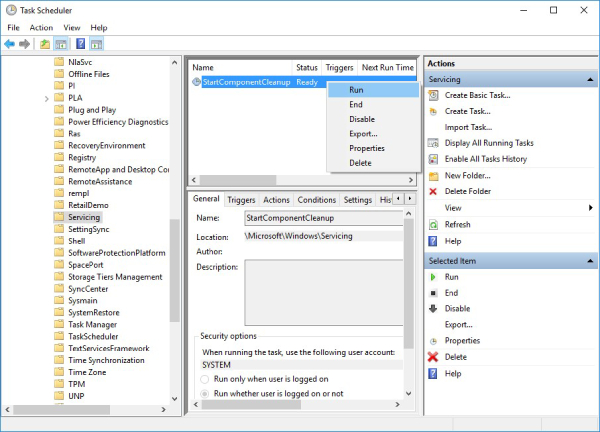The image size is (600, 432).
Task: Click the green Refresh icon
Action: (x=433, y=225)
